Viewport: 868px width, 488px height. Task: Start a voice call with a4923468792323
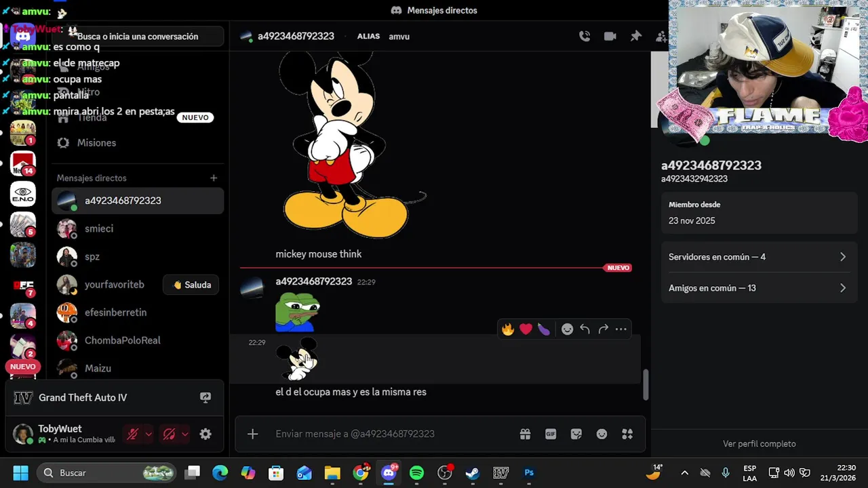(x=585, y=37)
